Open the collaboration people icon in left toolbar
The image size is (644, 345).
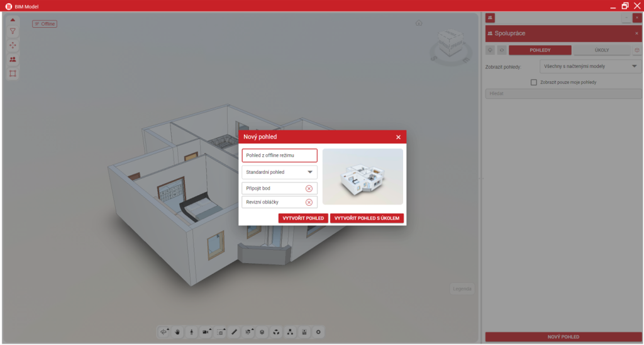point(13,59)
